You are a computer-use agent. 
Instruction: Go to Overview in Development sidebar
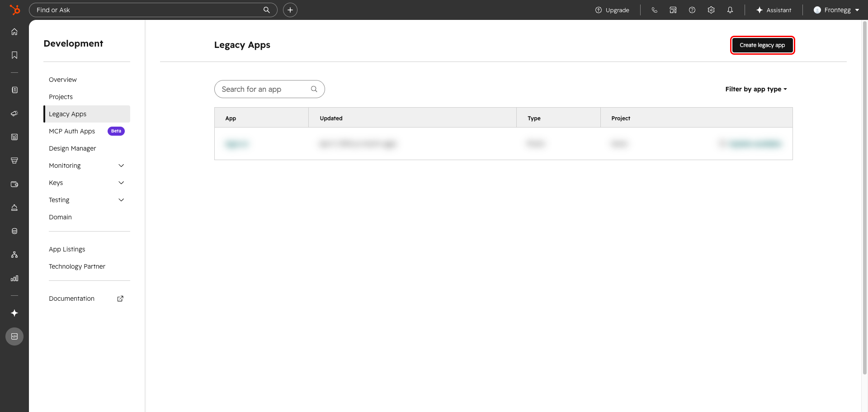coord(63,80)
